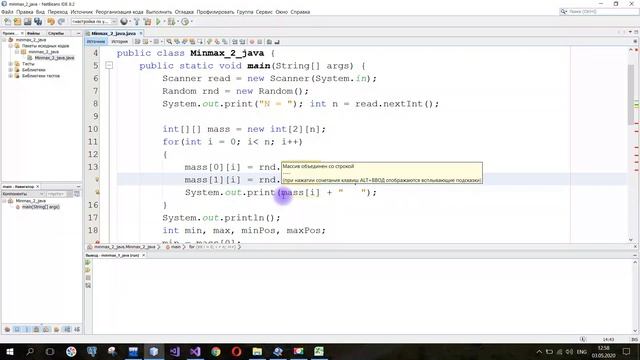Open the Visual Studio taskbar icon
Viewport: 640px width, 360px height.
click(x=195, y=351)
